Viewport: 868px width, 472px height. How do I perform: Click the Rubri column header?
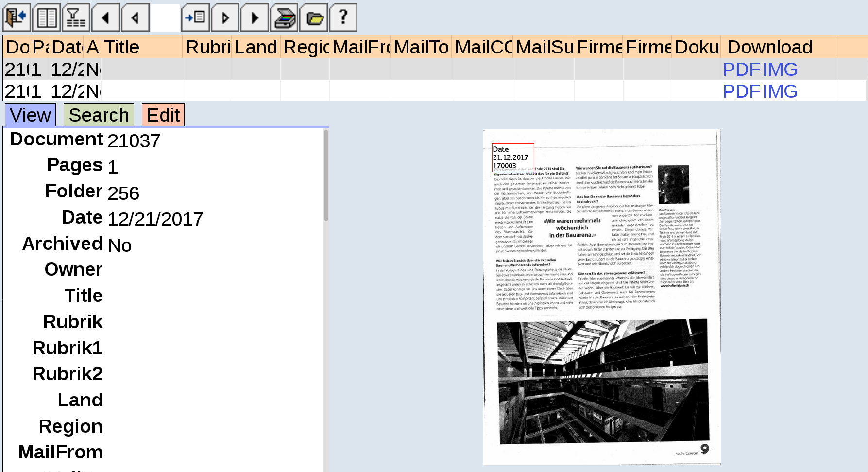[207, 47]
